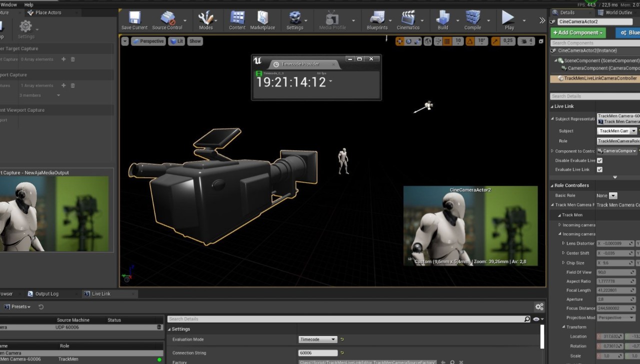The image size is (640, 364).
Task: Click the Add Component button
Action: pyautogui.click(x=578, y=32)
